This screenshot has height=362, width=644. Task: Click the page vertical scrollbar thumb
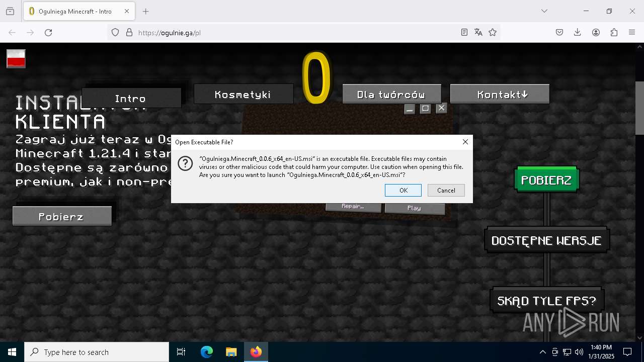639,108
